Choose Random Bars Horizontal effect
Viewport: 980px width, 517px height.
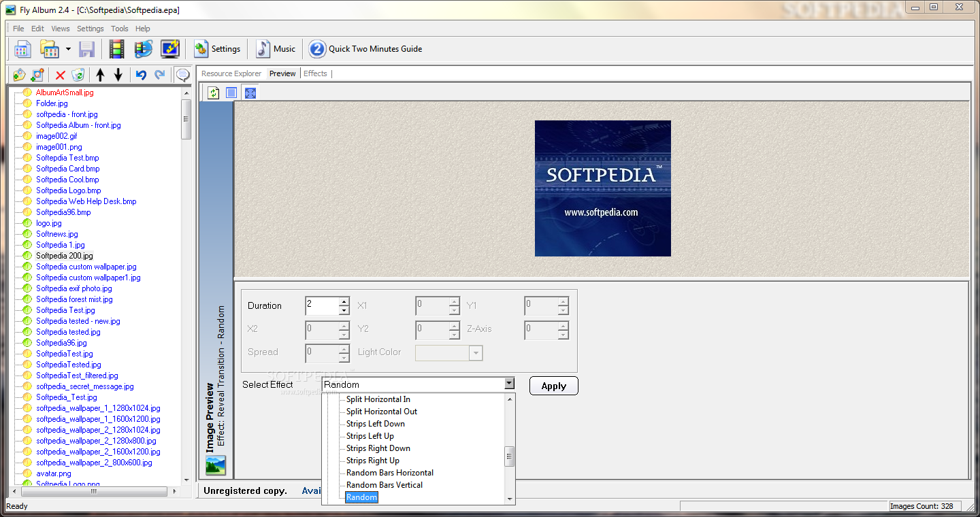pos(389,473)
